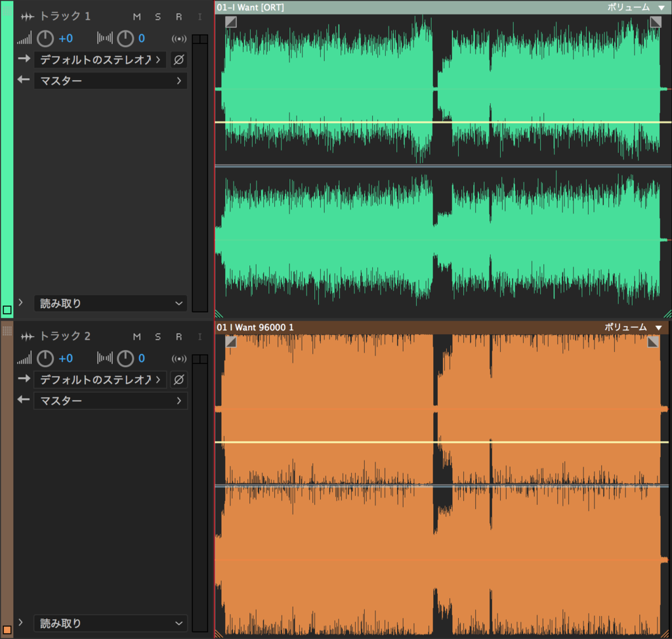Click Track 1 name label トラック 1
This screenshot has width=672, height=639.
coord(65,16)
